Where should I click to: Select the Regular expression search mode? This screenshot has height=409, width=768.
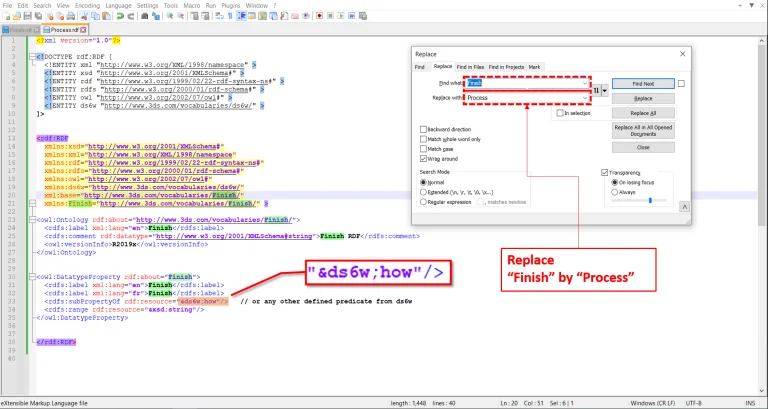point(424,202)
